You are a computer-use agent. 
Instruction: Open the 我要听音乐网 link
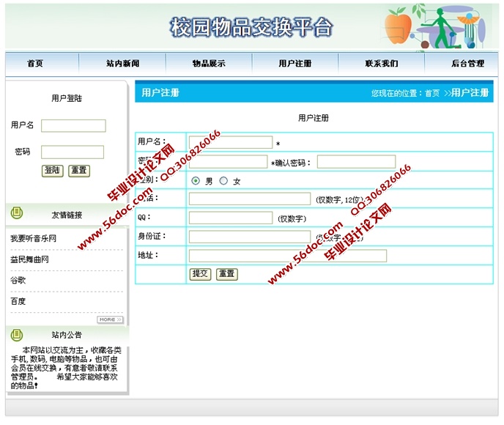(x=34, y=239)
